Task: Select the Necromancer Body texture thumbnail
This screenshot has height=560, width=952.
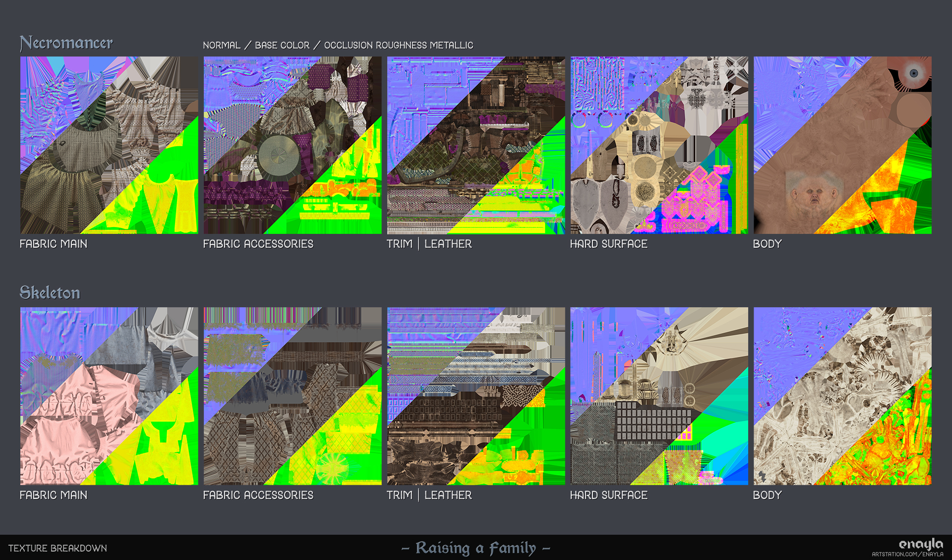Action: pyautogui.click(x=843, y=146)
